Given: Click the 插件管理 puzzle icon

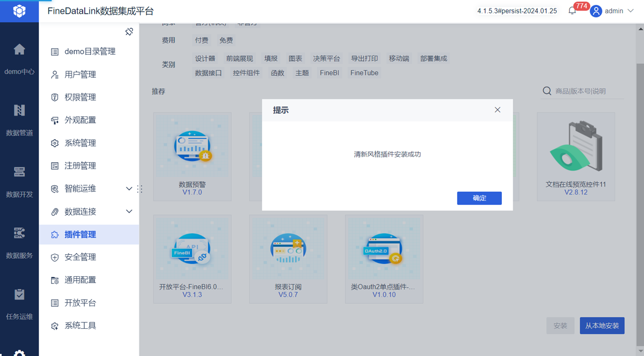Looking at the screenshot, I should 55,235.
